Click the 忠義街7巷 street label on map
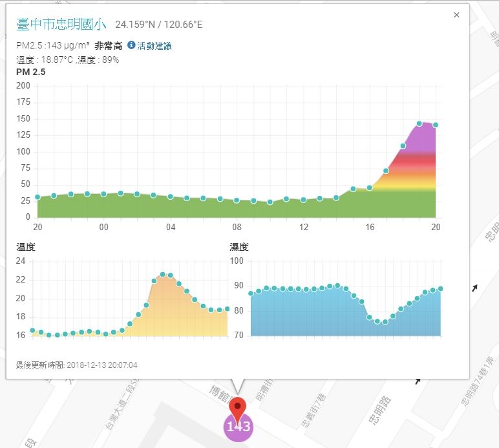This screenshot has height=448, width=499. click(x=313, y=411)
